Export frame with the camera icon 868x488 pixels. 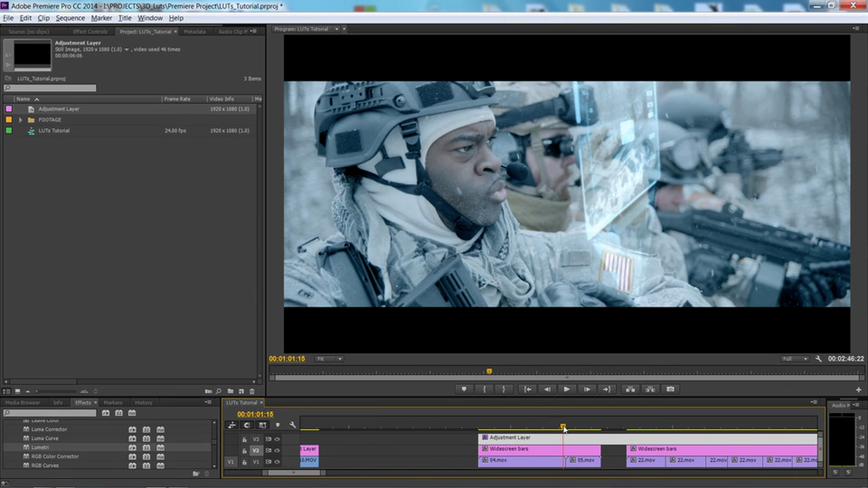pos(671,389)
